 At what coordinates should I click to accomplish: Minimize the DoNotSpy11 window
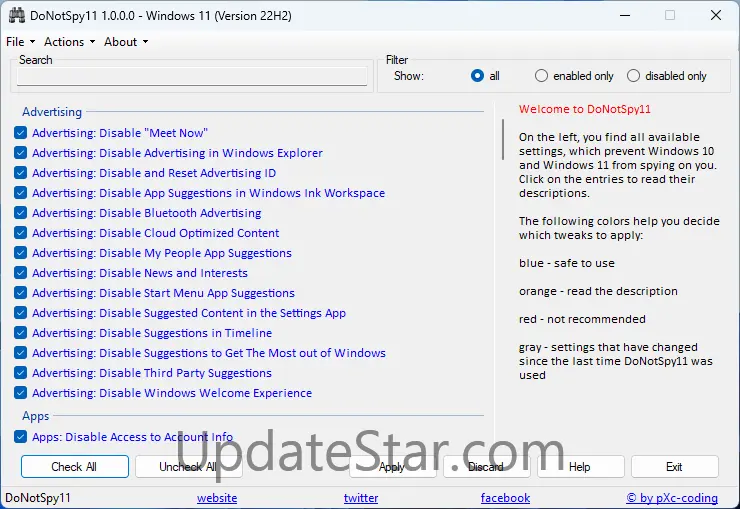(625, 16)
